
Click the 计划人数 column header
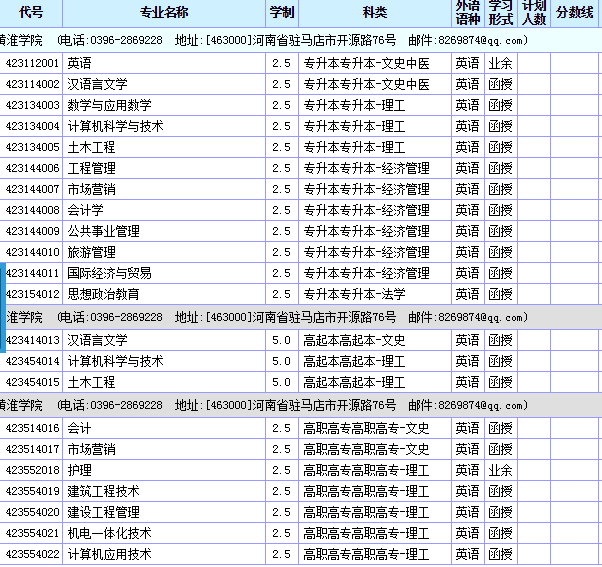(534, 13)
